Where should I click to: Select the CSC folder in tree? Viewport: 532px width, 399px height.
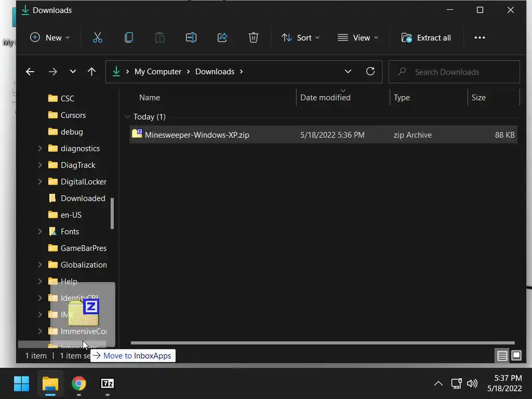click(x=67, y=98)
